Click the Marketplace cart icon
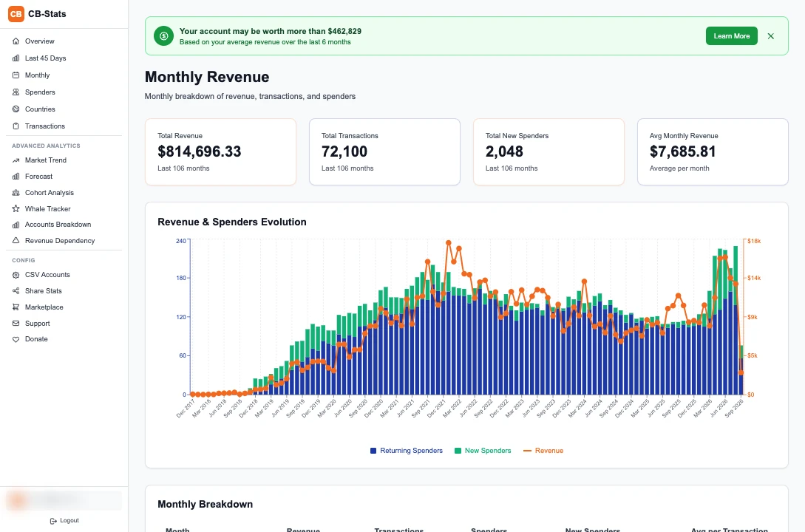The image size is (805, 532). [x=16, y=307]
